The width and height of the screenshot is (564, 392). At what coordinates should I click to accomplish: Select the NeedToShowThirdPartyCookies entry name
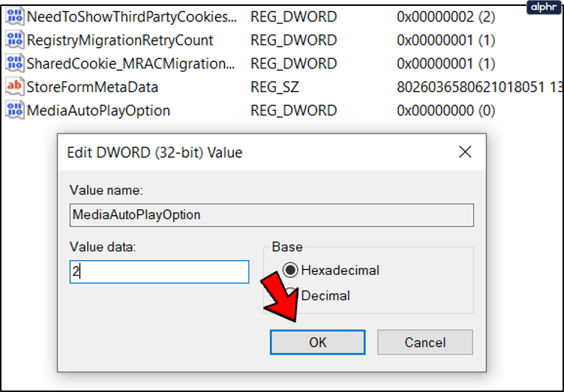click(x=132, y=16)
